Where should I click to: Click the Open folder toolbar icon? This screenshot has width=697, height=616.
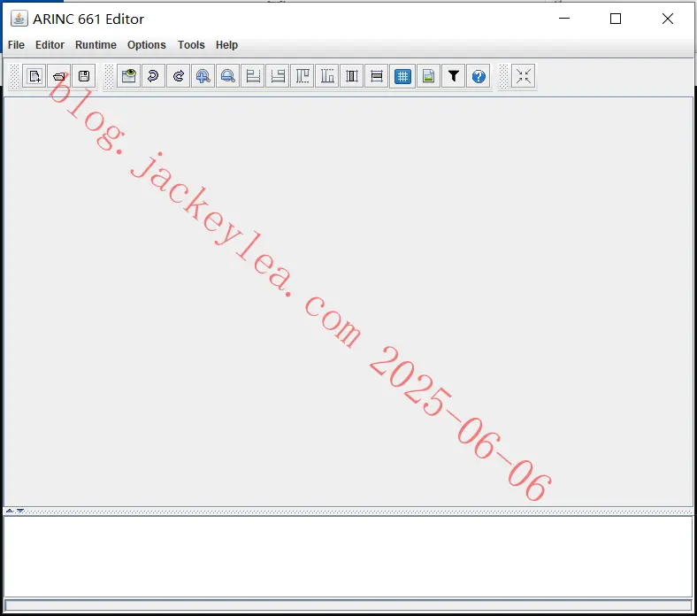point(58,76)
